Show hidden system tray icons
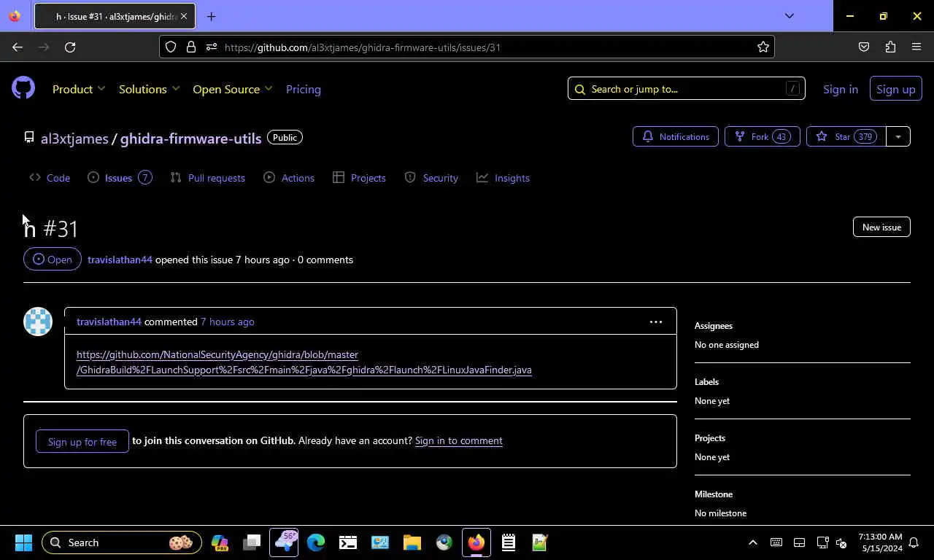The image size is (934, 560). tap(753, 542)
